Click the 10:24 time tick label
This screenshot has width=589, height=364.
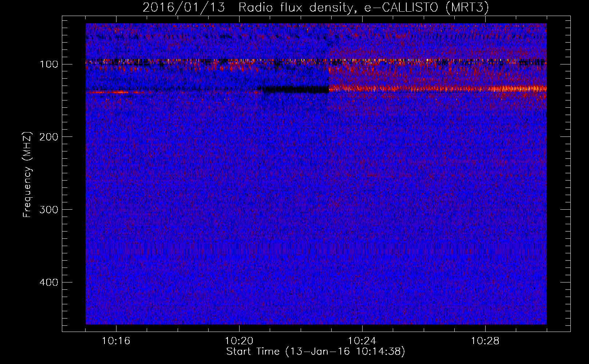(x=362, y=341)
